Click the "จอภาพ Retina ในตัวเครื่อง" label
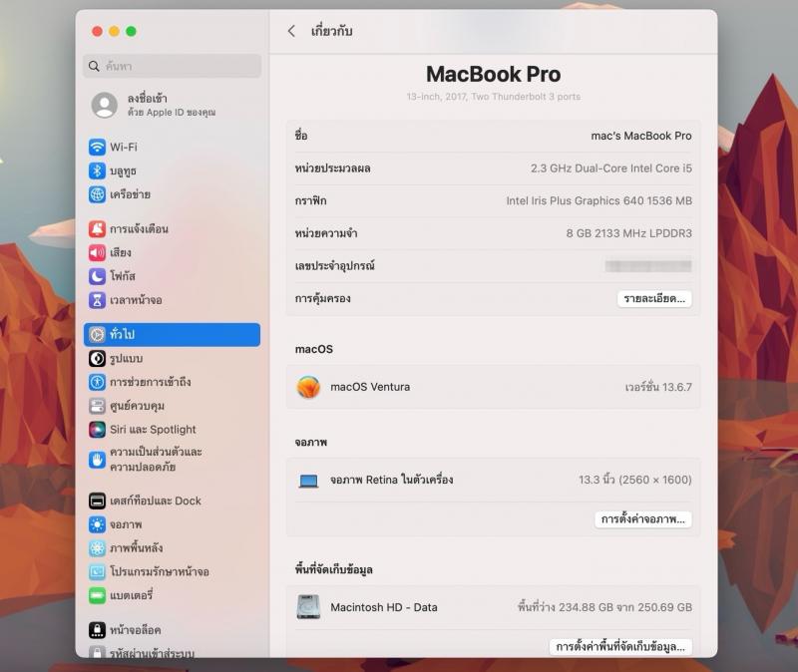The width and height of the screenshot is (798, 672). pyautogui.click(x=391, y=480)
